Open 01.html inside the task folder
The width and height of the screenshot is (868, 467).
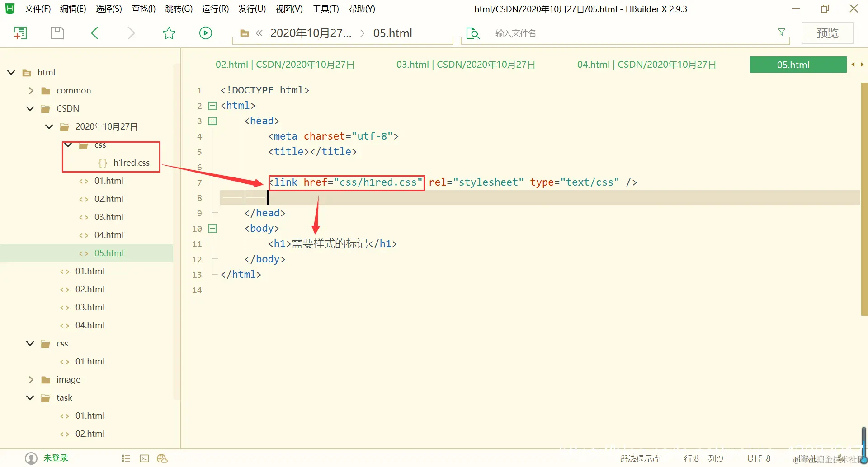pyautogui.click(x=90, y=416)
